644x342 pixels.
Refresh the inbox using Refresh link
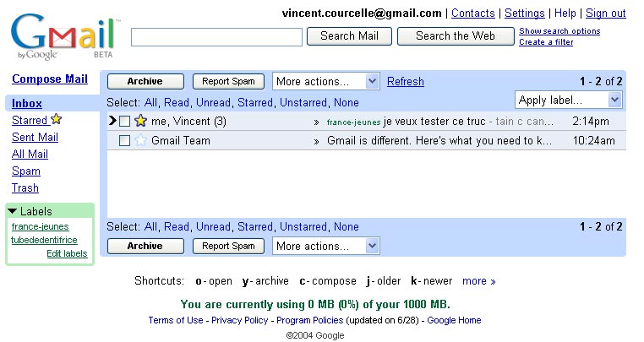click(406, 82)
